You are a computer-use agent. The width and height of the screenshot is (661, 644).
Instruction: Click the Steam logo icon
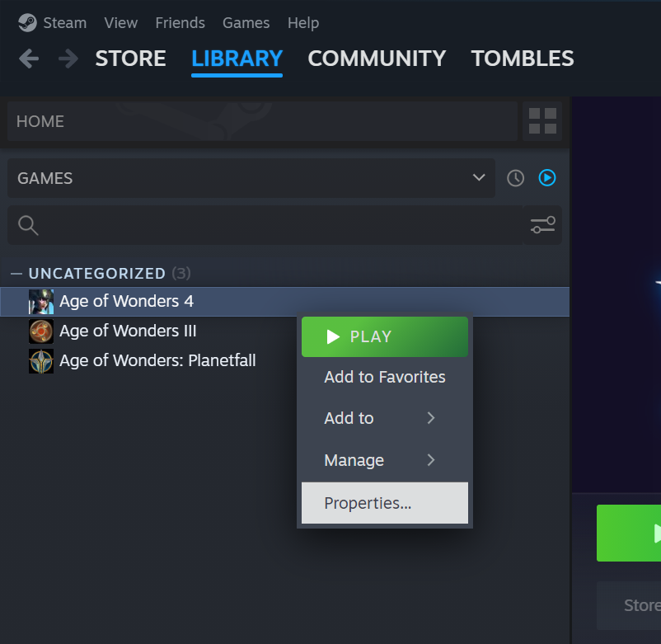[x=27, y=23]
